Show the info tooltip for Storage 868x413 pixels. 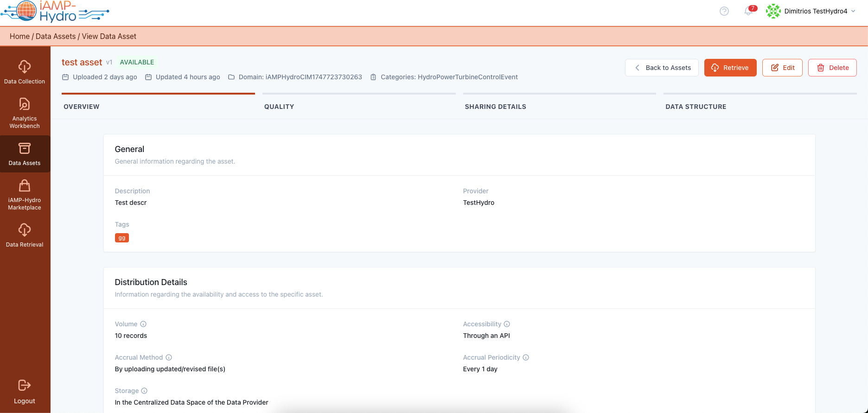[144, 391]
